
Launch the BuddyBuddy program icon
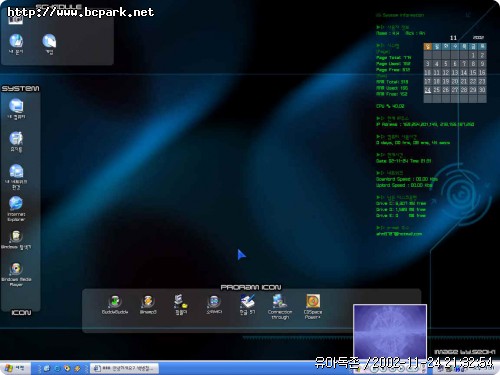click(x=115, y=304)
